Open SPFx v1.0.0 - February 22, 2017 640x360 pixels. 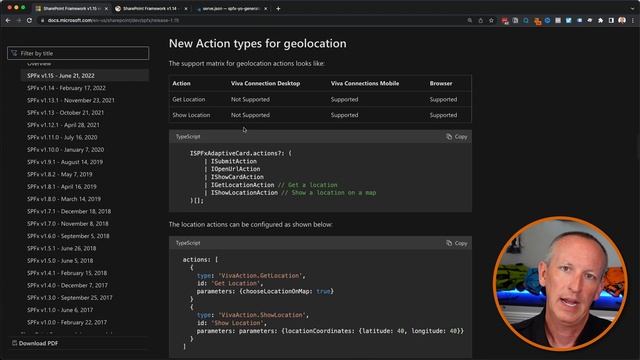(67, 322)
